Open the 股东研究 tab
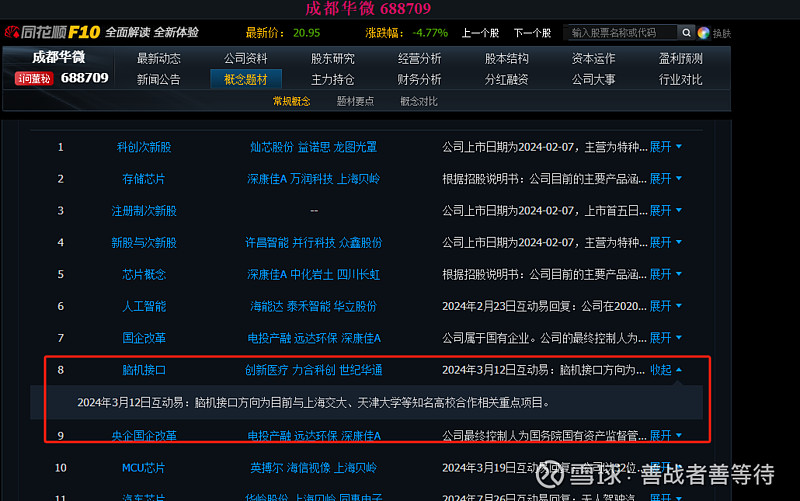The height and width of the screenshot is (501, 800). pos(333,59)
